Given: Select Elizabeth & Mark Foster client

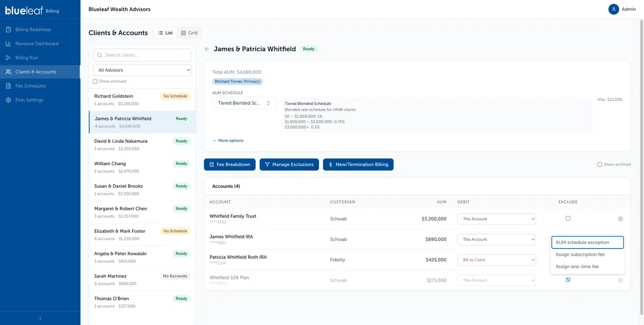Looking at the screenshot, I should pyautogui.click(x=142, y=235).
